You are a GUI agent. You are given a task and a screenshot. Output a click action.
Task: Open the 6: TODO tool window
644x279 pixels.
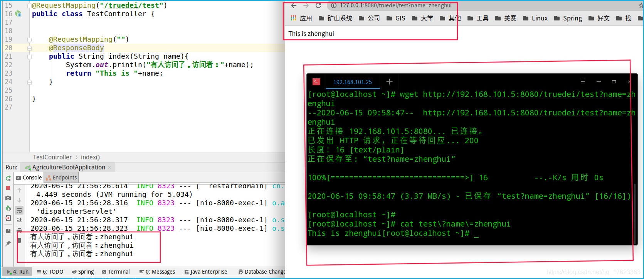[x=50, y=272]
